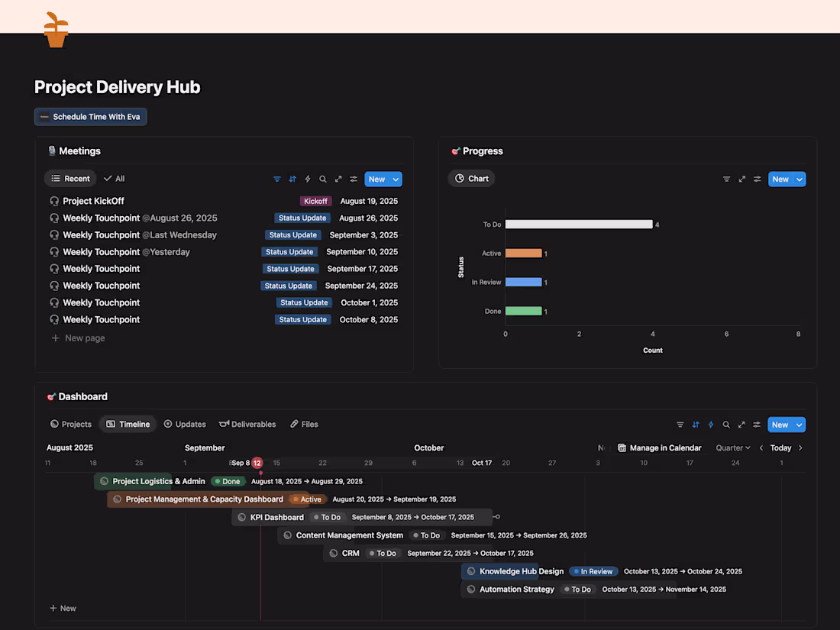Open the Quarter zoom dropdown on the timeline
The image size is (840, 630).
(x=732, y=447)
